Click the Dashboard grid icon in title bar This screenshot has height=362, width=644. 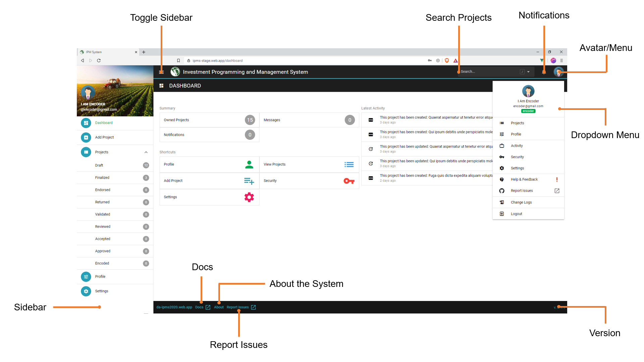(161, 86)
